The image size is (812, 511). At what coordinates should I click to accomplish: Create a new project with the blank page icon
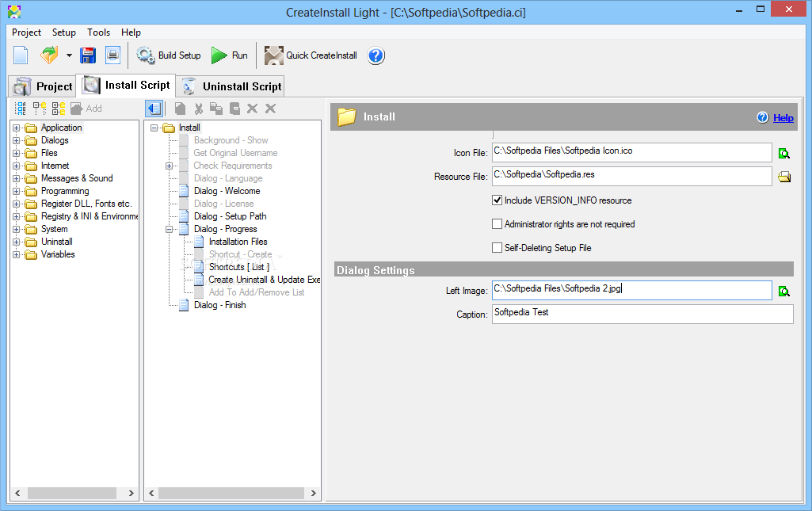21,55
